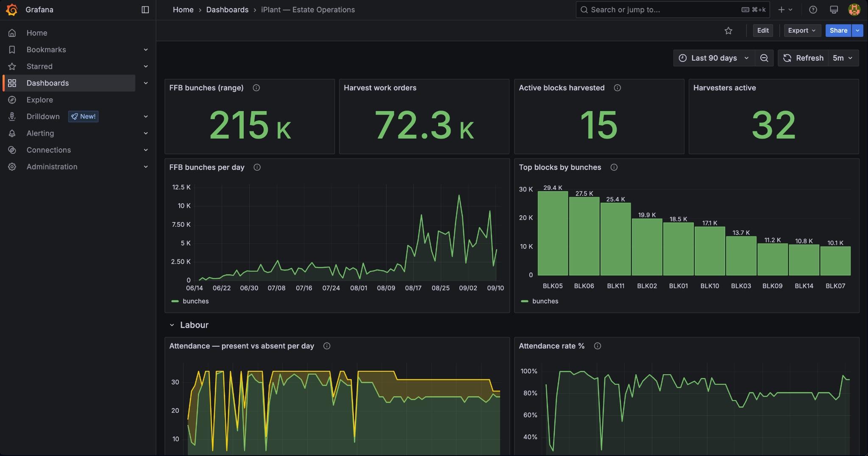Image resolution: width=868 pixels, height=456 pixels.
Task: Go to Dashboards in the breadcrumb
Action: (x=227, y=10)
